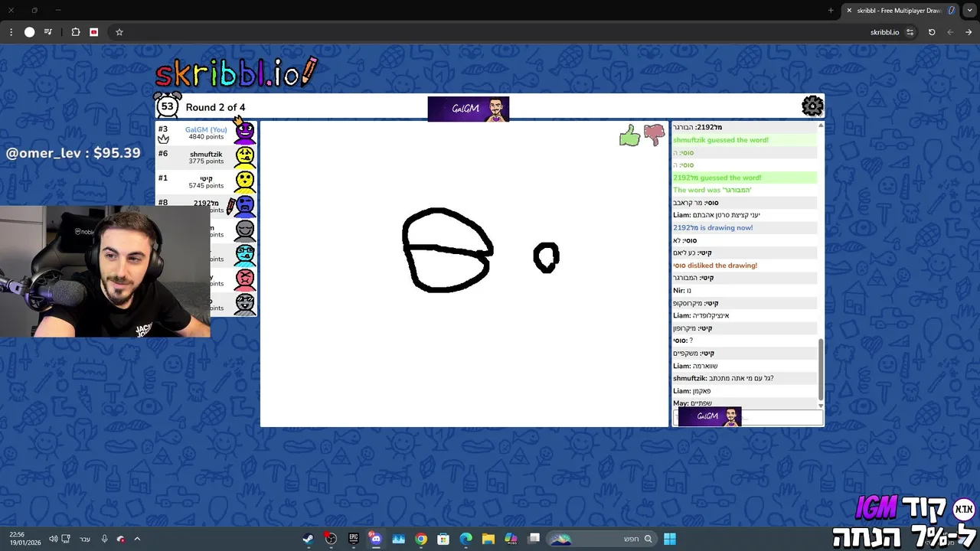Viewport: 980px width, 551px height.
Task: Click the 5745 points player entry
Action: (206, 181)
